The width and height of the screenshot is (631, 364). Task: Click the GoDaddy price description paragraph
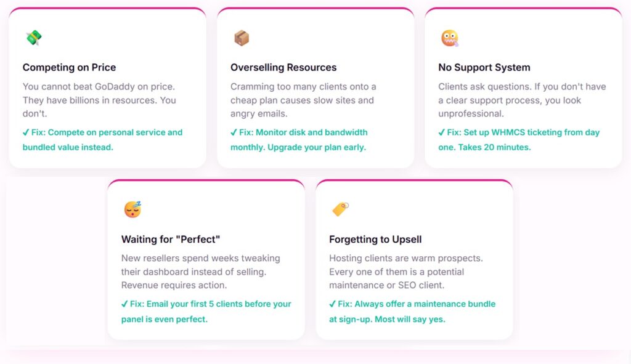tap(99, 100)
